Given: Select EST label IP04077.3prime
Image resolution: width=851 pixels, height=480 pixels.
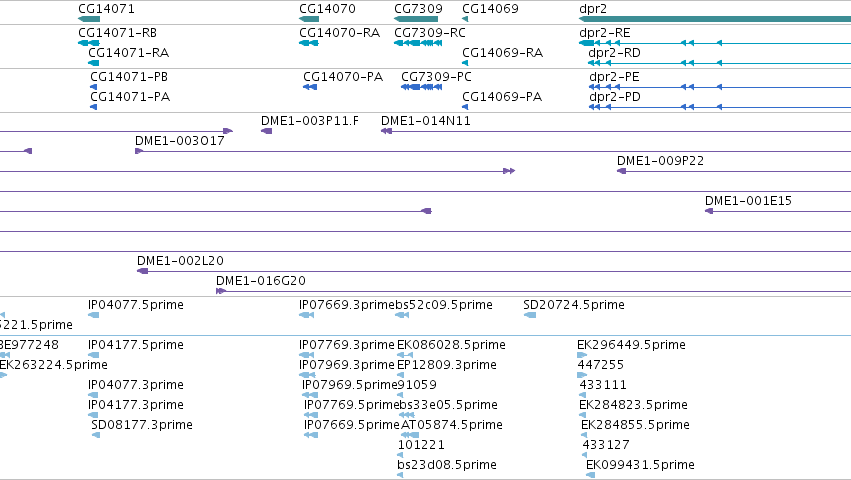Looking at the screenshot, I should coord(136,385).
